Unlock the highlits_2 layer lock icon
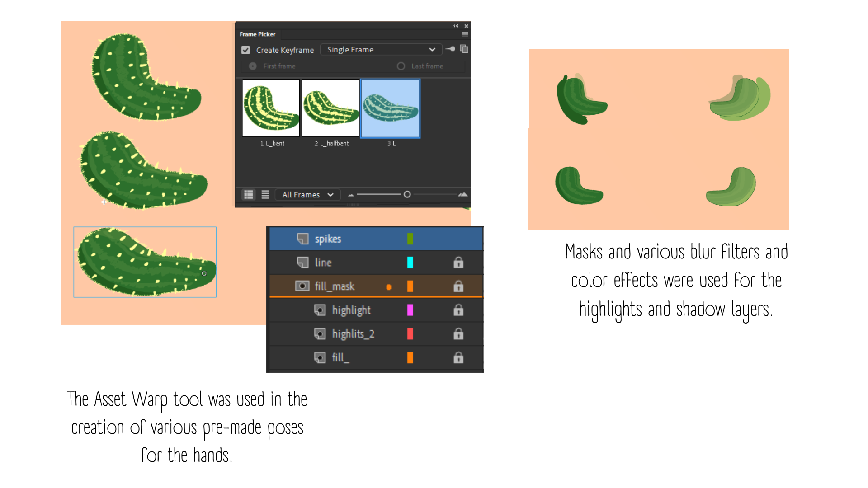Viewport: 868px width, 488px height. [458, 334]
